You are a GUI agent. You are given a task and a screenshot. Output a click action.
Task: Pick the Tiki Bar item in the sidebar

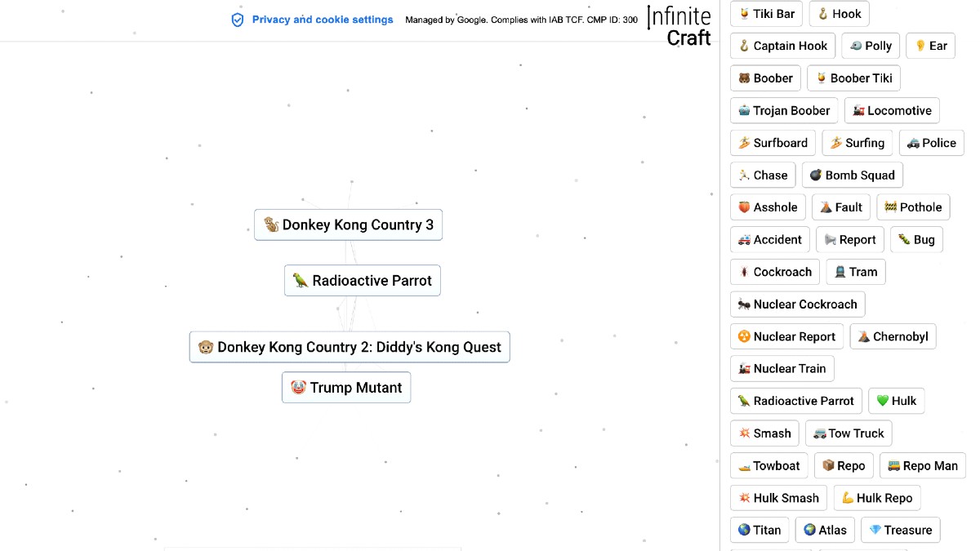(x=766, y=14)
